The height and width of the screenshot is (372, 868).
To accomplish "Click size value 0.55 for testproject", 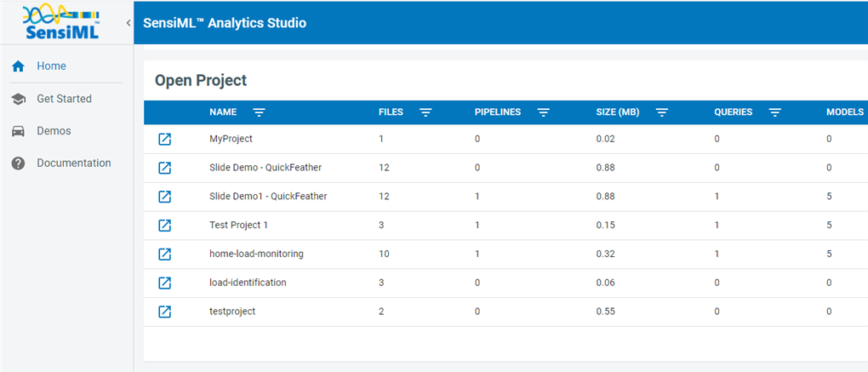I will 605,312.
